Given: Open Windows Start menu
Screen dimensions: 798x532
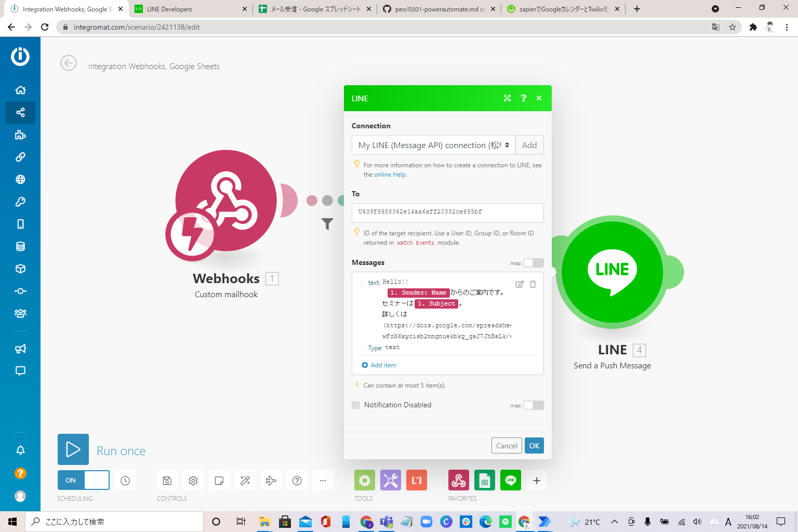Looking at the screenshot, I should point(12,522).
